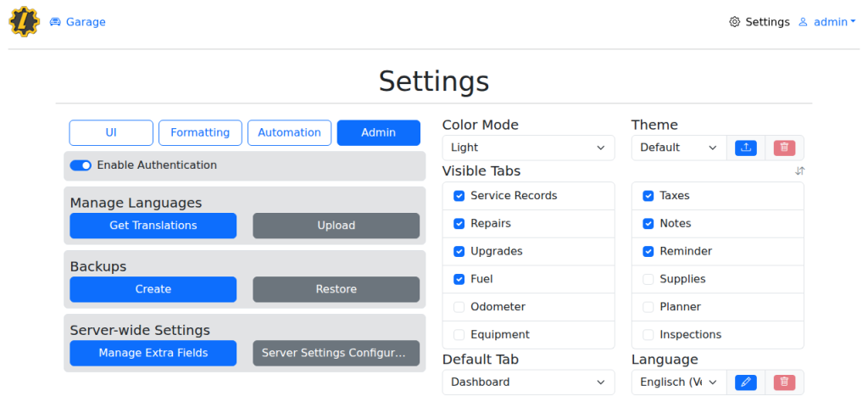The image size is (868, 402).
Task: Open Manage Extra Fields
Action: coord(153,354)
